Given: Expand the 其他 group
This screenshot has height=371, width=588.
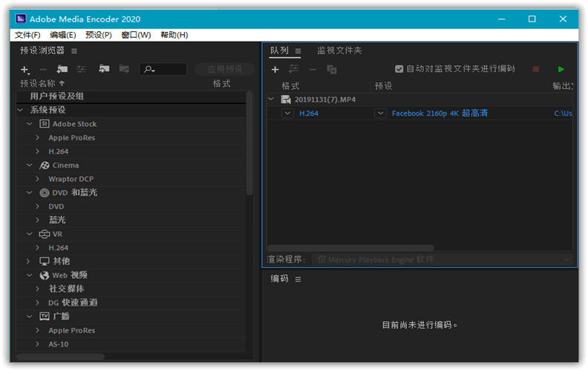Looking at the screenshot, I should [x=28, y=262].
